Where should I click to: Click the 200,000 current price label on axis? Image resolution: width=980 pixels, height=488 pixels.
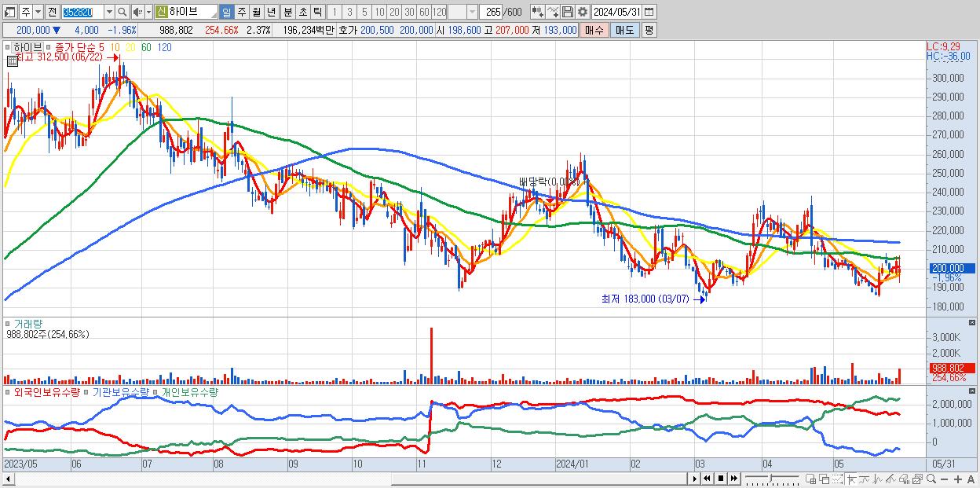click(951, 268)
